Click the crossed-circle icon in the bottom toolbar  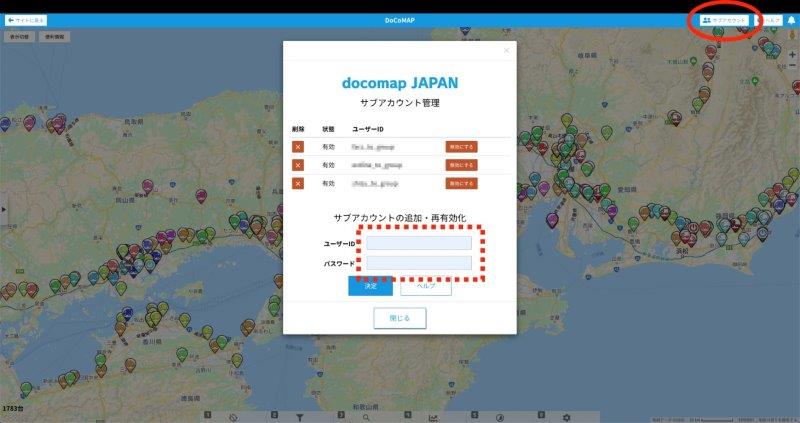(x=233, y=418)
